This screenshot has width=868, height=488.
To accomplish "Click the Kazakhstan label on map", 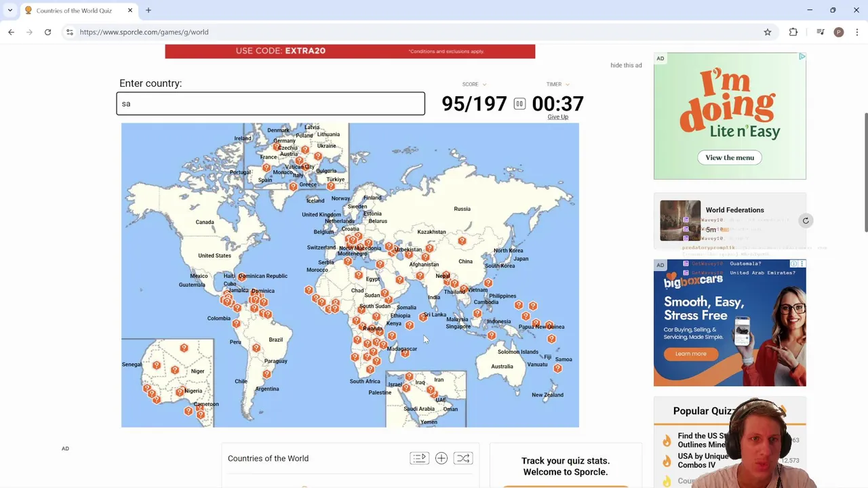I will pyautogui.click(x=431, y=232).
